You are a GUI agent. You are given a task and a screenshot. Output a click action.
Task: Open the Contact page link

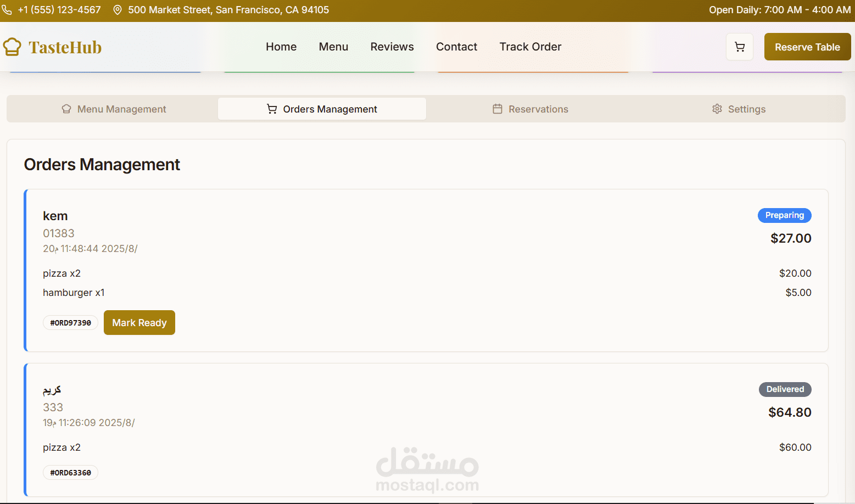tap(456, 47)
